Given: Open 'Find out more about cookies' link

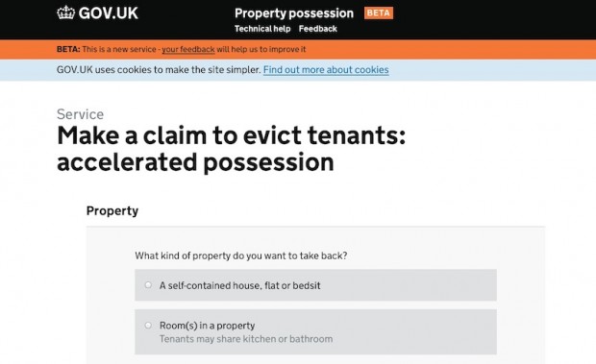Looking at the screenshot, I should coord(326,70).
